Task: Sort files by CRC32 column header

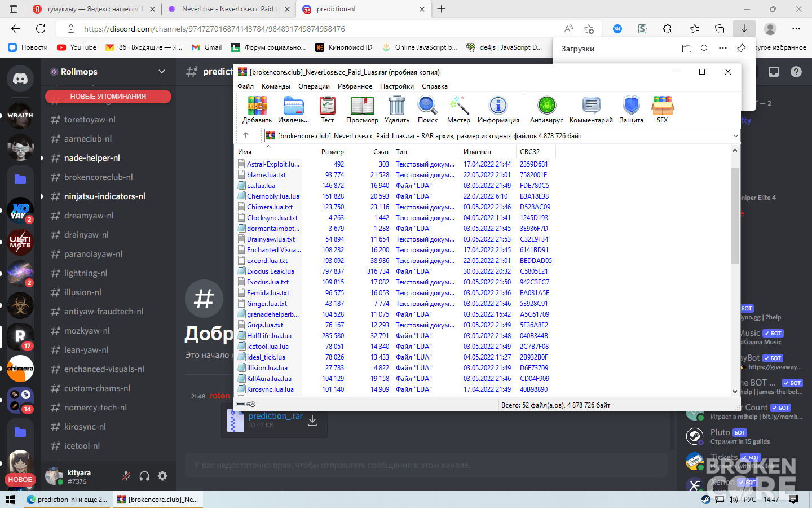Action: [536, 151]
